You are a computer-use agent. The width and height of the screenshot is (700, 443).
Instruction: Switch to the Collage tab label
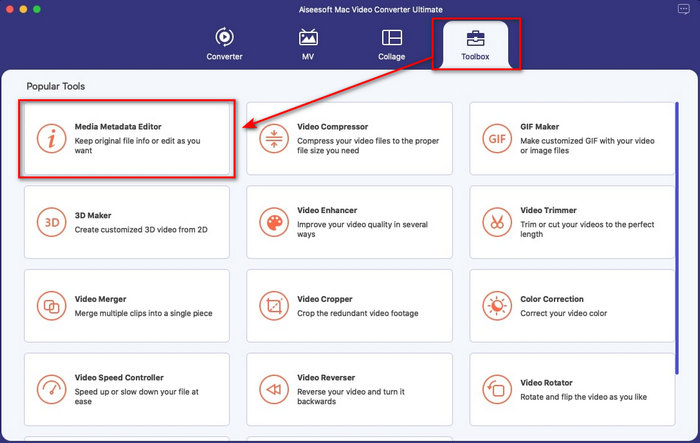coord(392,57)
